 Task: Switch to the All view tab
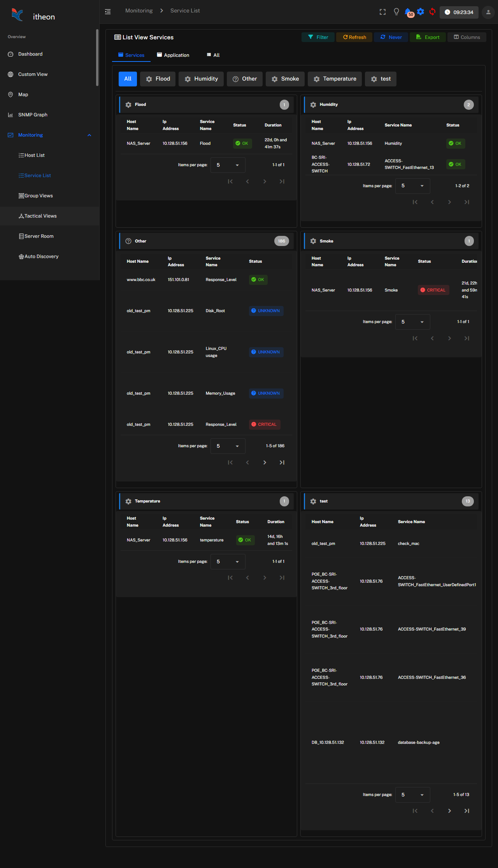(213, 55)
